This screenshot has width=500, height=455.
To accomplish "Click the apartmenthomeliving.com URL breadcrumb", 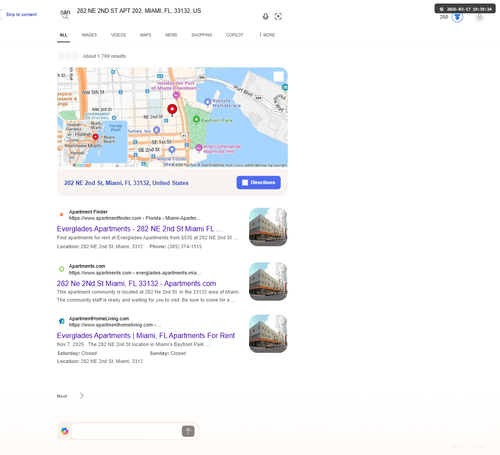I will 115,325.
